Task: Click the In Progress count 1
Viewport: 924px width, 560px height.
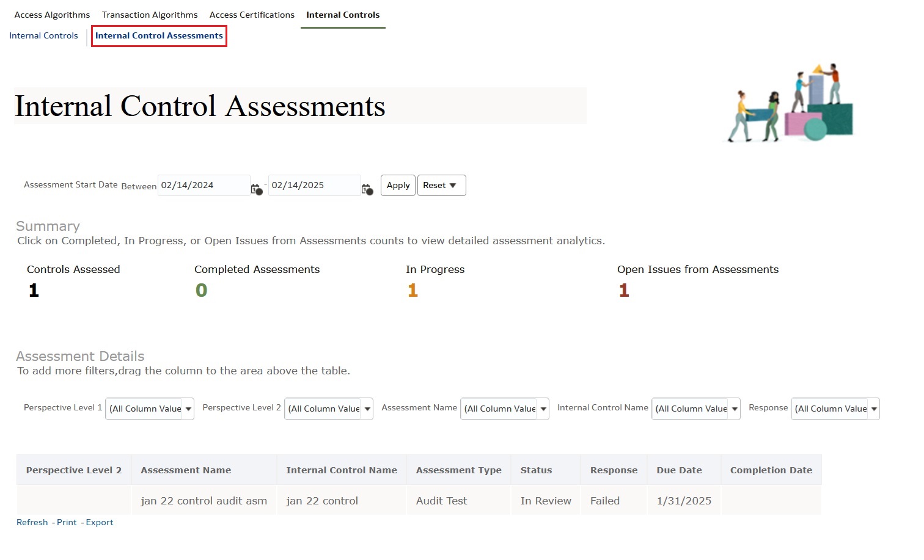Action: click(413, 291)
